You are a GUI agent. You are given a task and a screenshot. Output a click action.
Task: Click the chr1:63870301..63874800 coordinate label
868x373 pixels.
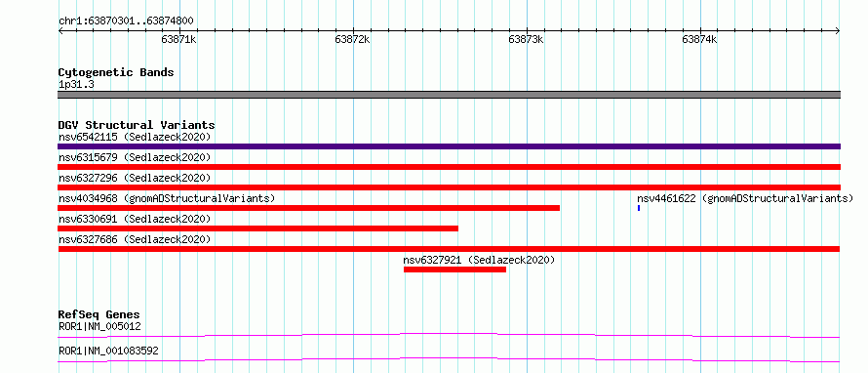click(126, 21)
